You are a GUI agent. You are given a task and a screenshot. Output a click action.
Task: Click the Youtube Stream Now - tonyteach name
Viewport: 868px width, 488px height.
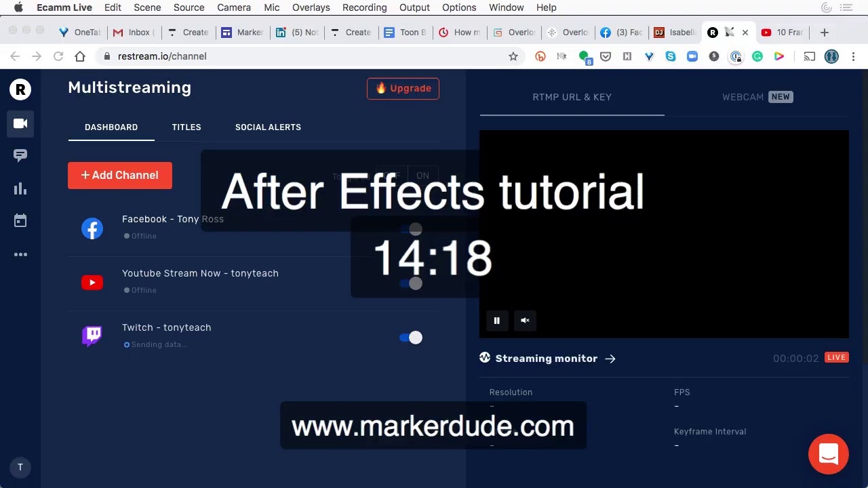point(200,273)
